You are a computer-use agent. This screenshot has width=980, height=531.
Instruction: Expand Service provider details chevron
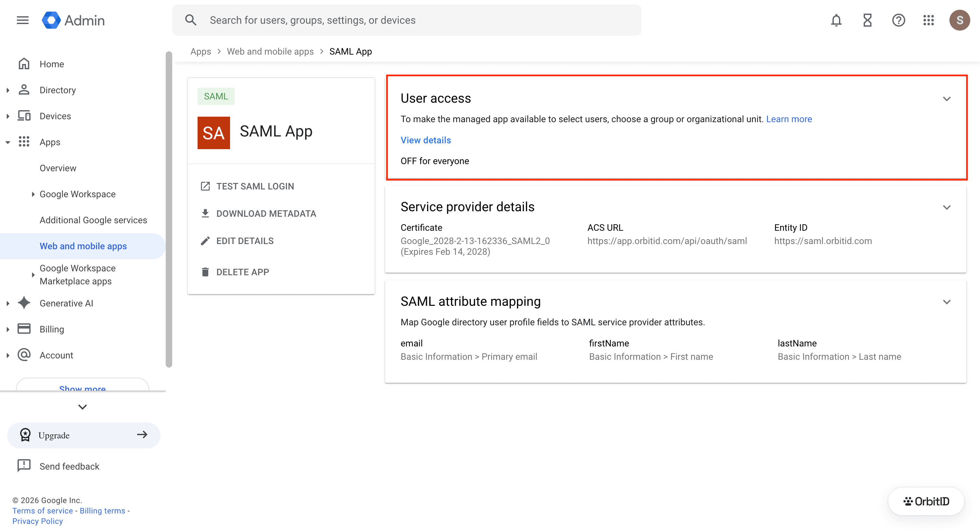coord(947,207)
